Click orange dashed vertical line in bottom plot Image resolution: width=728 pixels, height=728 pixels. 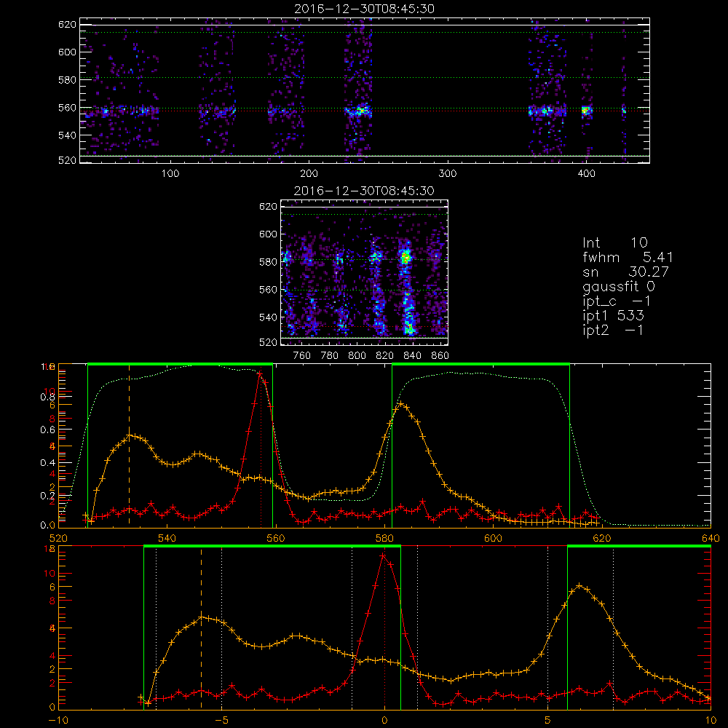(x=201, y=629)
